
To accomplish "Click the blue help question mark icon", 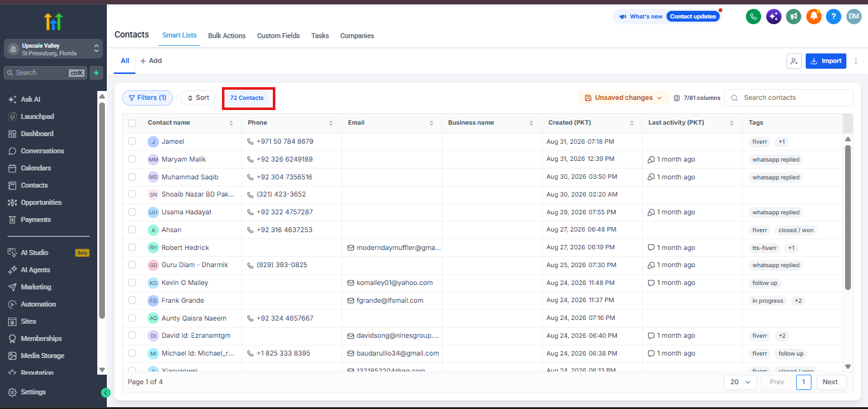I will coord(834,17).
